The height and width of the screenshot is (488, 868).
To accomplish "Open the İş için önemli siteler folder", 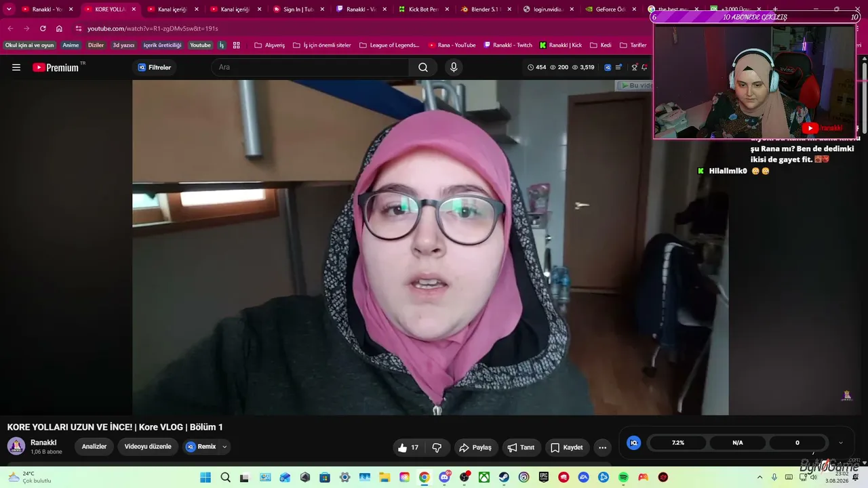I will coord(322,45).
